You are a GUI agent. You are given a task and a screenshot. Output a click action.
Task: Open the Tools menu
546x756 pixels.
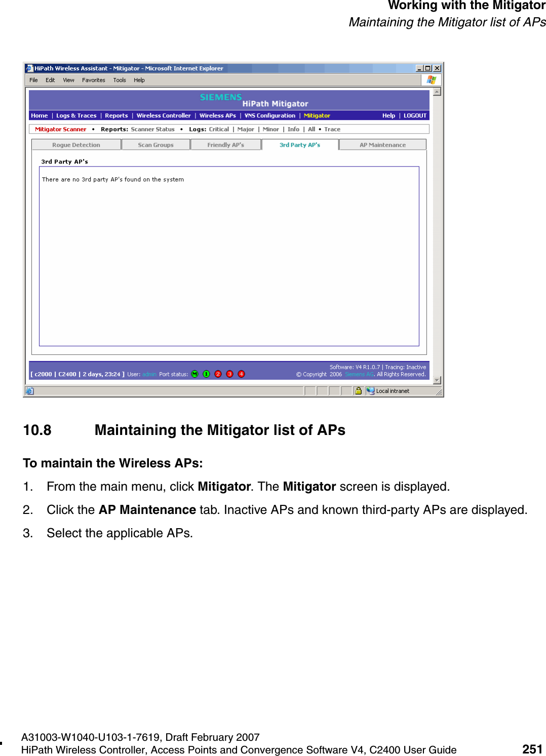pyautogui.click(x=120, y=79)
